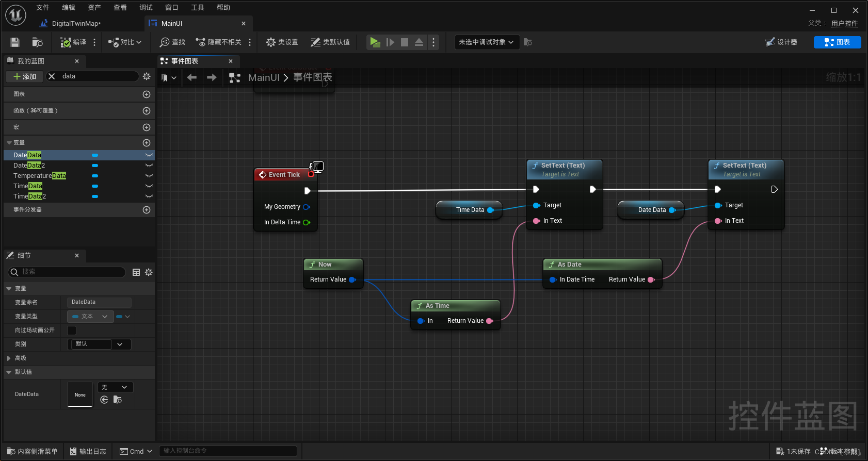868x461 pixels.
Task: Click the eject playback button
Action: (419, 42)
